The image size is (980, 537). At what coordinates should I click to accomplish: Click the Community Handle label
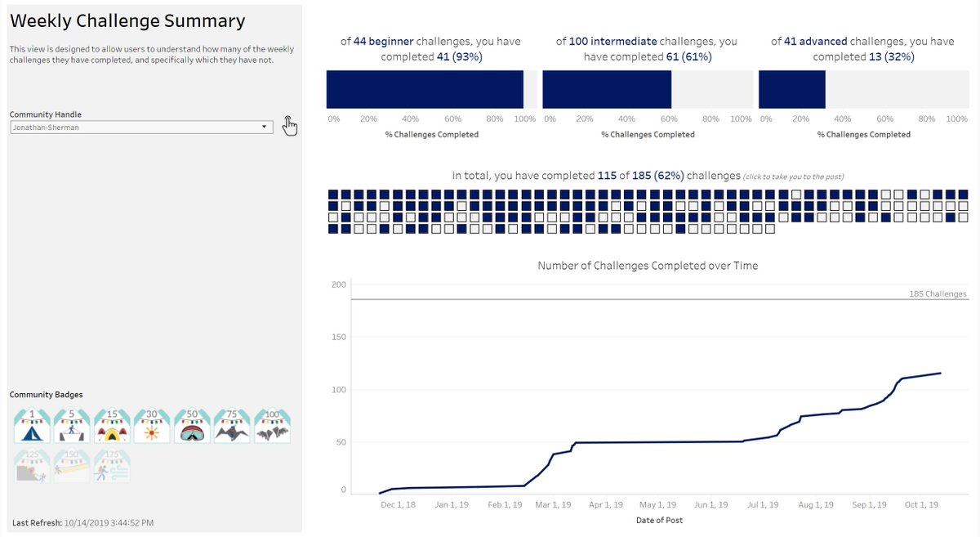(46, 114)
